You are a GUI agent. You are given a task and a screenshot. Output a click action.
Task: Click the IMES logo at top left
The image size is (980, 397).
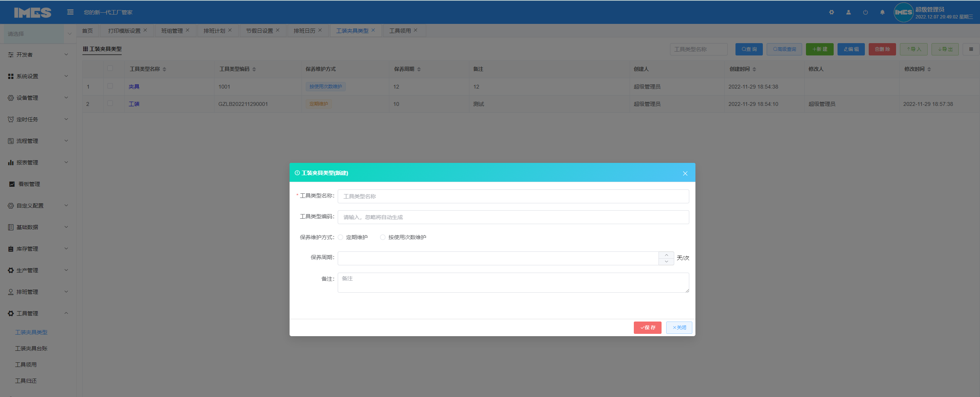[33, 12]
